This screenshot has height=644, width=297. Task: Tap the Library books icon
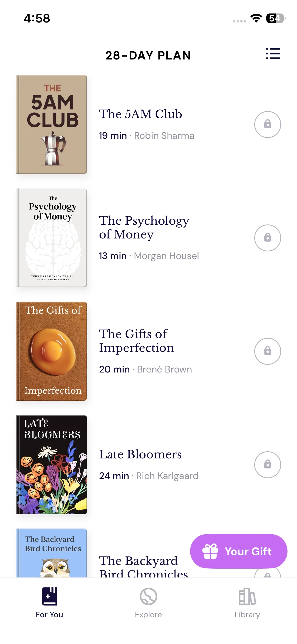click(x=247, y=596)
